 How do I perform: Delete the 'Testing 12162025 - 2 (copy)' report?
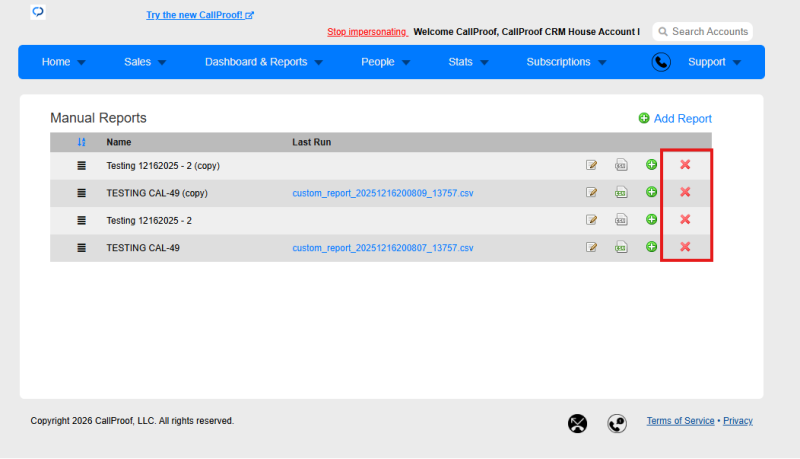[x=685, y=165]
